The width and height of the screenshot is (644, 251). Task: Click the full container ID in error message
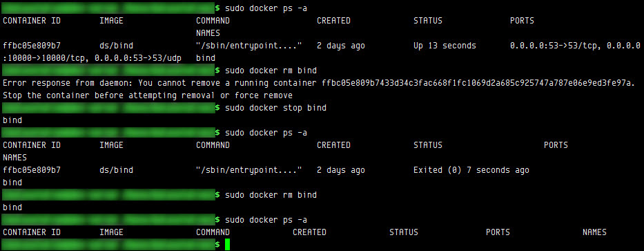pos(475,83)
